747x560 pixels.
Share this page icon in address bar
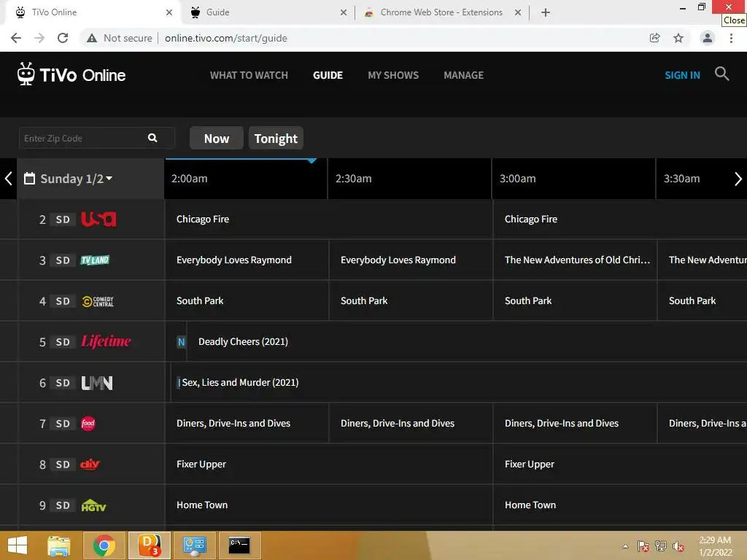click(655, 38)
